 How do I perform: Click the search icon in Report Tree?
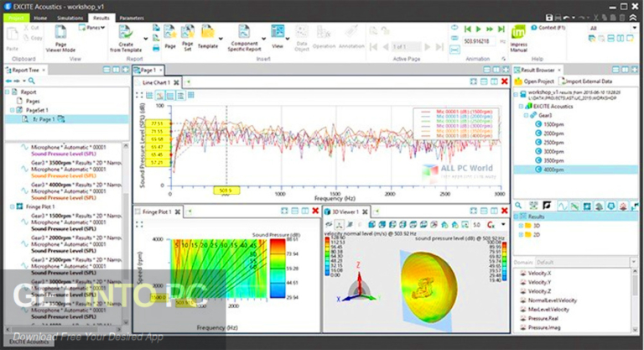click(32, 81)
